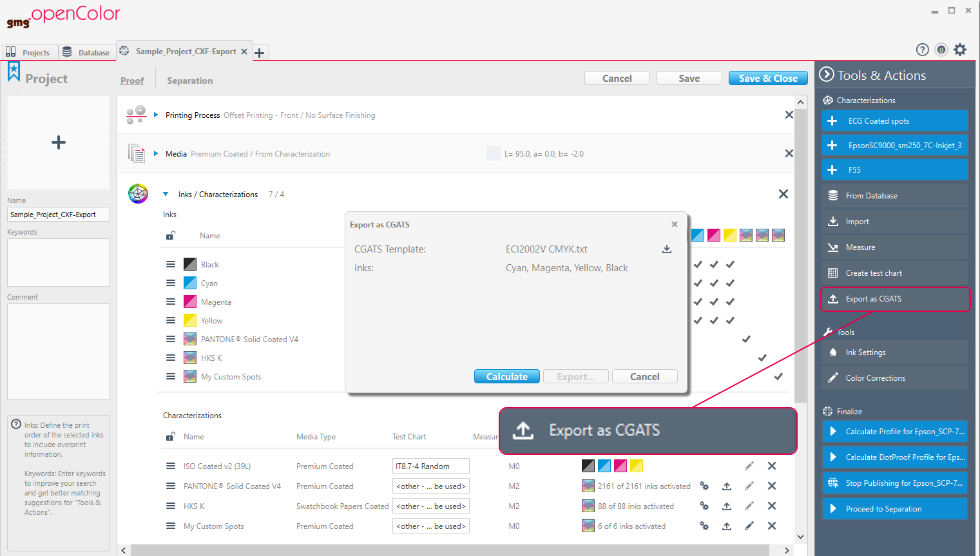Click export icon in HKS K characterization row
The width and height of the screenshot is (980, 556).
coord(727,506)
